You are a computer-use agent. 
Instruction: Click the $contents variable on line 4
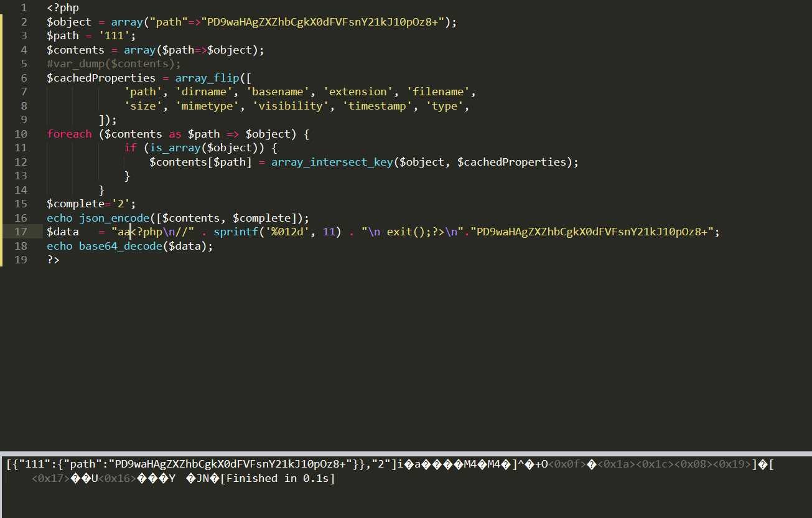75,50
